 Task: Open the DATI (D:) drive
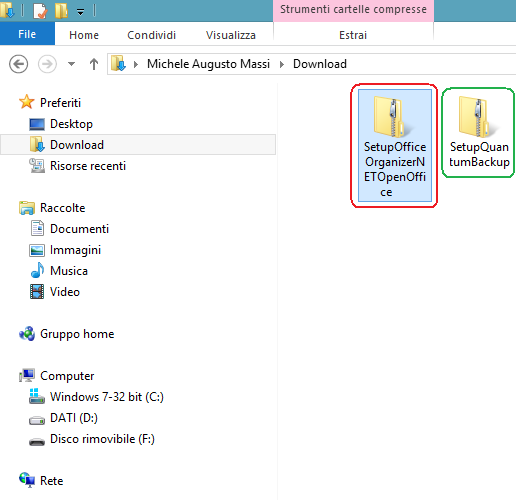[x=74, y=418]
